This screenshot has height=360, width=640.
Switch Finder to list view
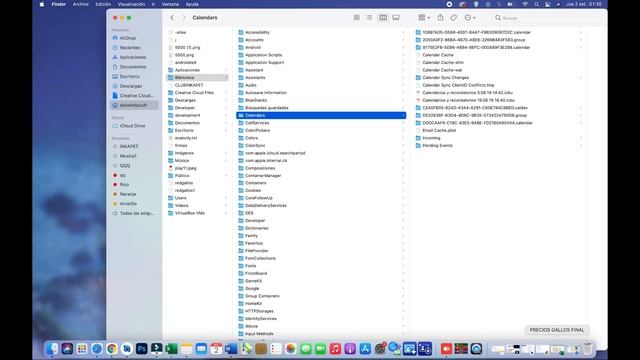[369, 18]
